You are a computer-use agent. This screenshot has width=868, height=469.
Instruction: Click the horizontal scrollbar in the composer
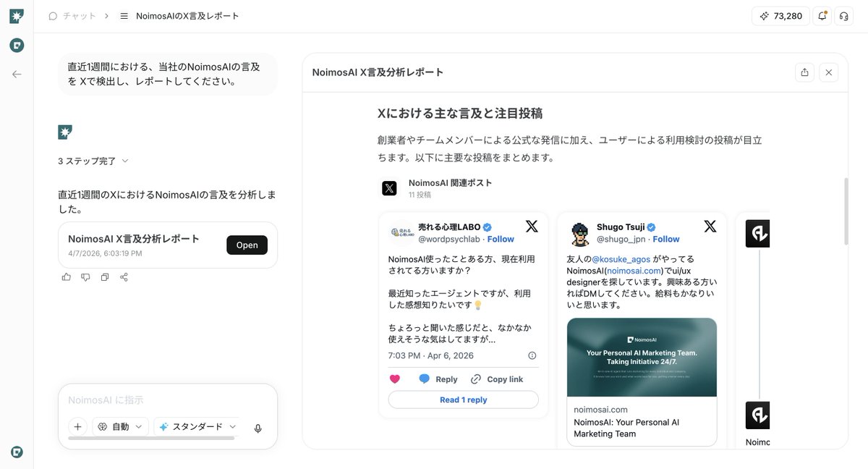(151, 438)
